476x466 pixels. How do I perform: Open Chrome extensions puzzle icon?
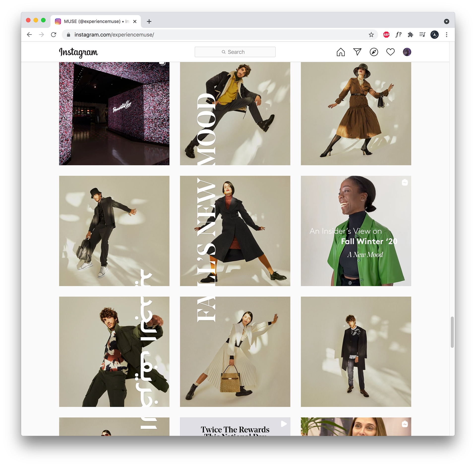pos(410,35)
